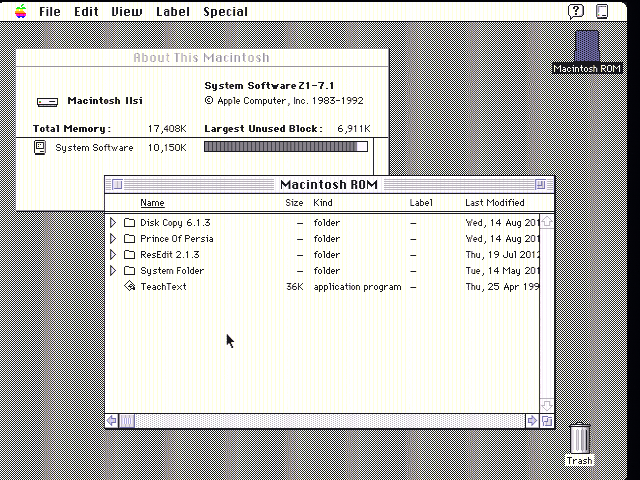Screen dimensions: 640x480
Task: Select the ResEdit 2.1.3 name
Action: click(170, 254)
